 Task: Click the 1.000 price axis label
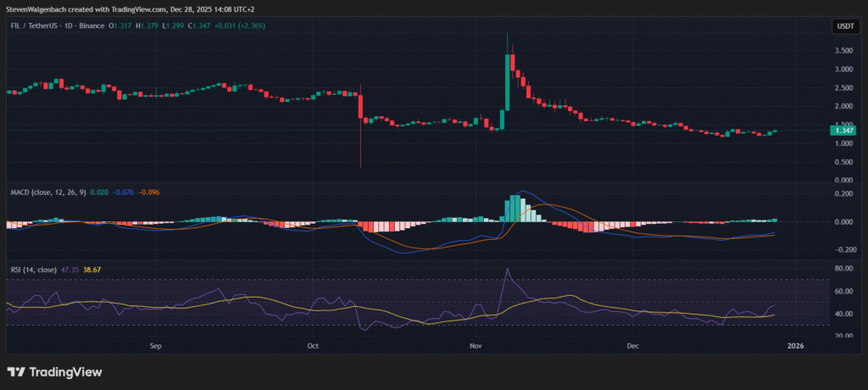tap(843, 143)
